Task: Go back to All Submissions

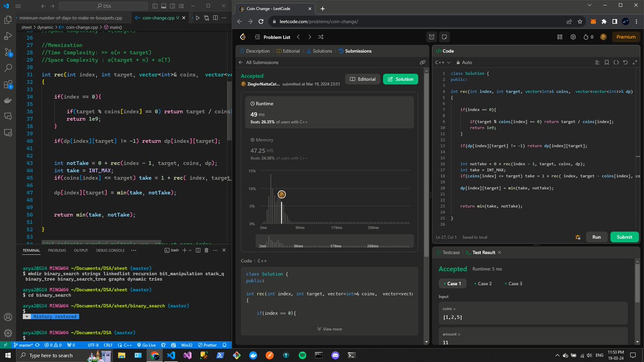Action: (x=259, y=62)
